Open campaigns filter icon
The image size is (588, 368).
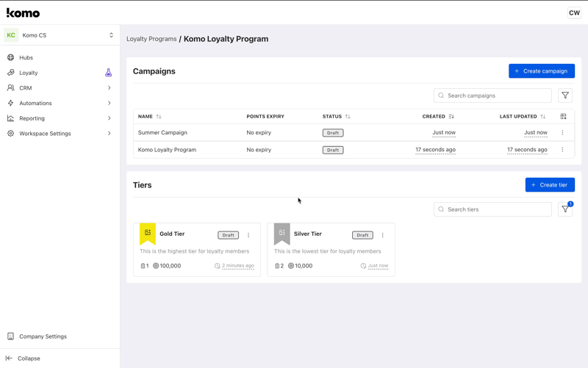[x=564, y=95]
